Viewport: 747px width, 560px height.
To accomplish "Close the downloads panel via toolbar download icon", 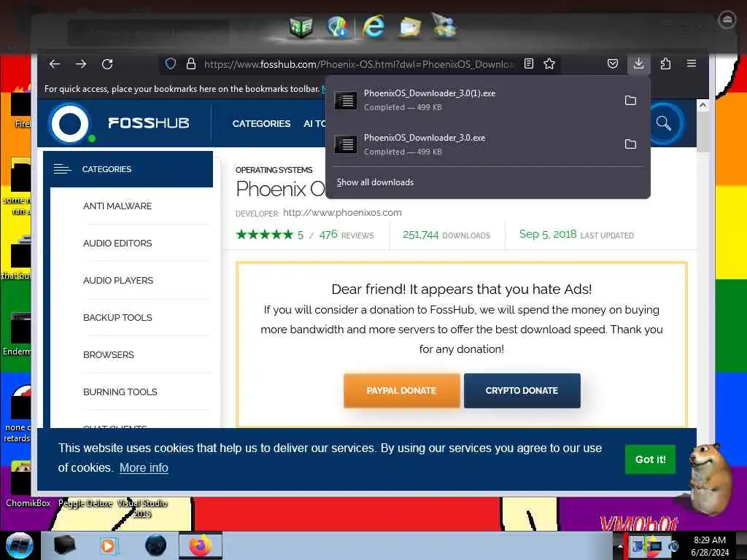I will [x=639, y=63].
